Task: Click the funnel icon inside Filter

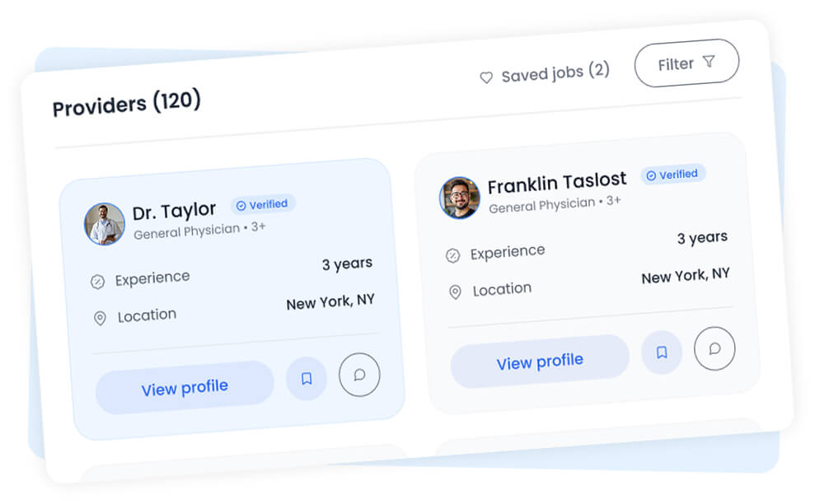Action: (x=709, y=62)
